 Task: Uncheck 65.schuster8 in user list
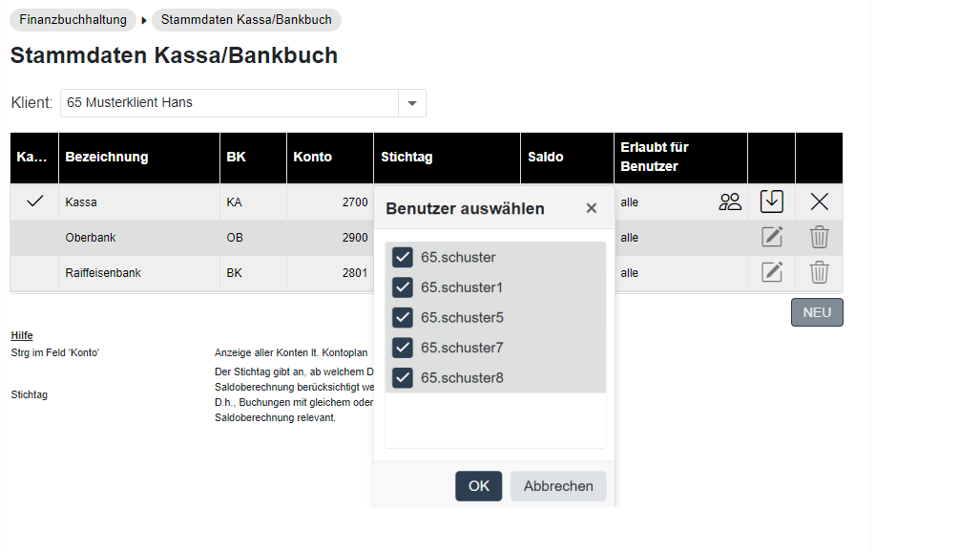[403, 377]
